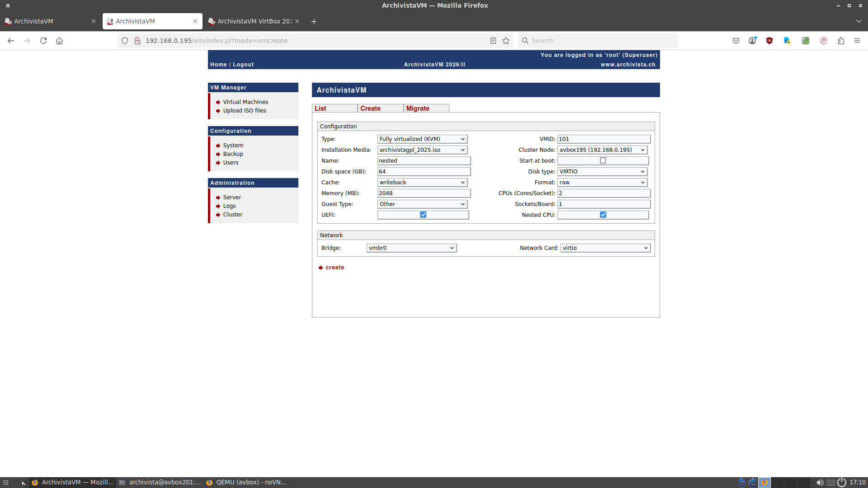Expand the Disk type VIRTIO dropdown
The width and height of the screenshot is (868, 488).
pyautogui.click(x=602, y=171)
